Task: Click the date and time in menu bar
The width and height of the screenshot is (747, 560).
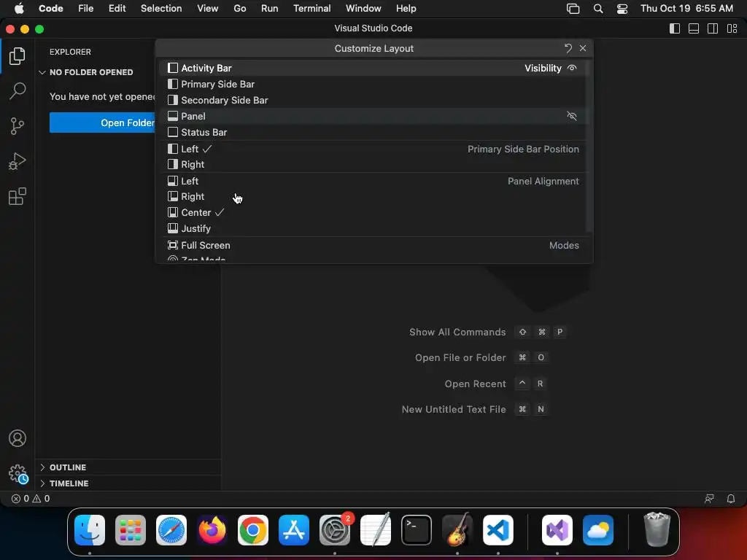Action: pos(686,9)
